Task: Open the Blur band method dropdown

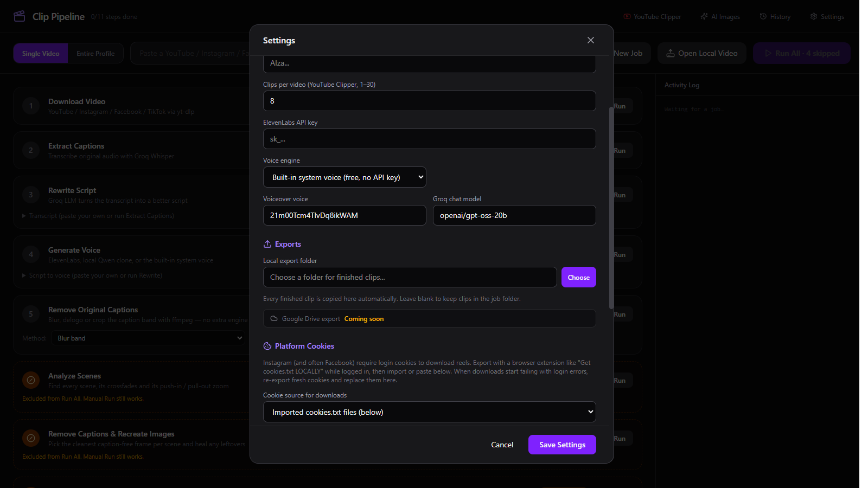Action: [x=148, y=338]
